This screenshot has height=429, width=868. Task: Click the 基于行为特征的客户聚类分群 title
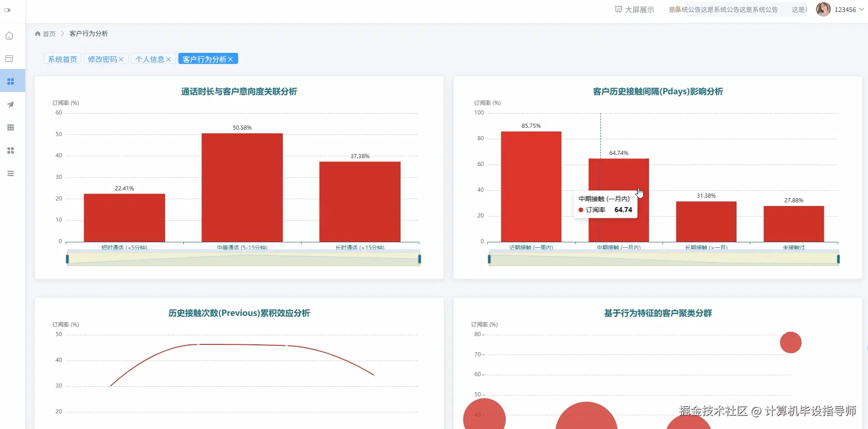coord(658,313)
